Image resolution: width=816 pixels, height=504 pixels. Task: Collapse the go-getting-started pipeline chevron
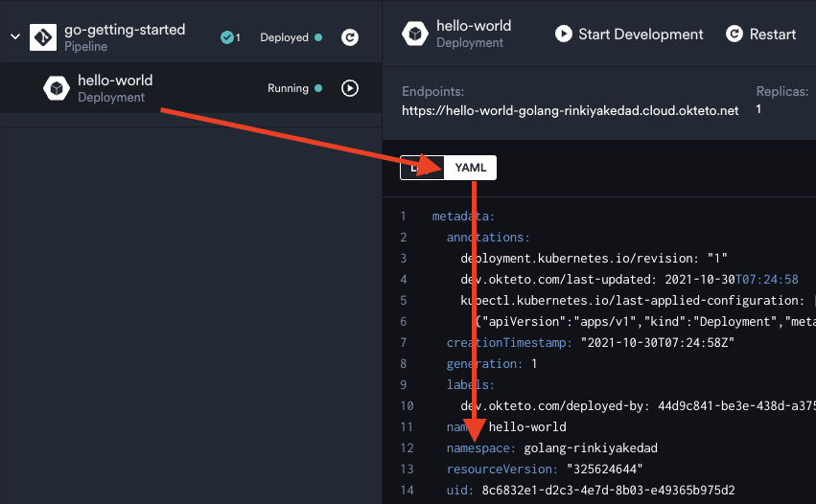point(15,37)
